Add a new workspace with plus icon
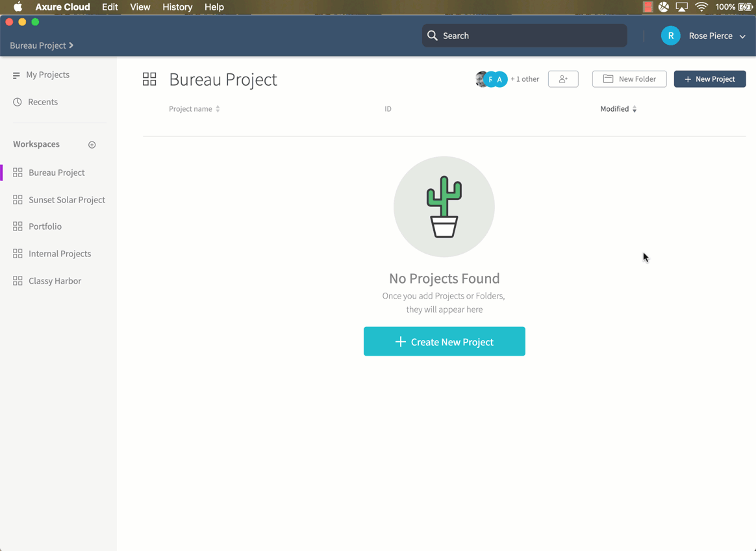 92,145
